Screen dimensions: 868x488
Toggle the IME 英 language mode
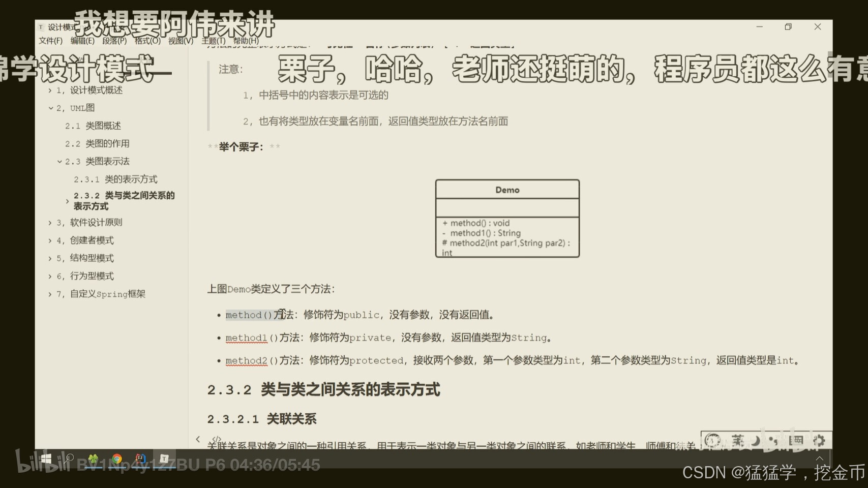[x=738, y=440]
